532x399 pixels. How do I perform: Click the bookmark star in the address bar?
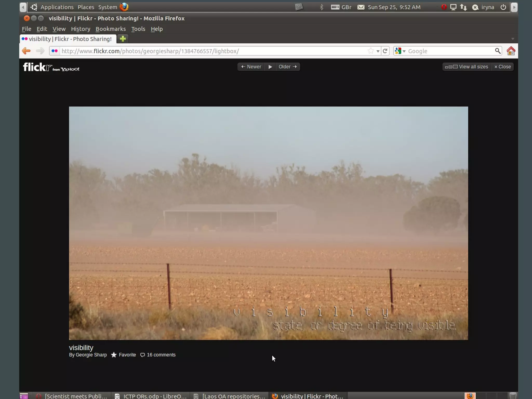coord(371,51)
